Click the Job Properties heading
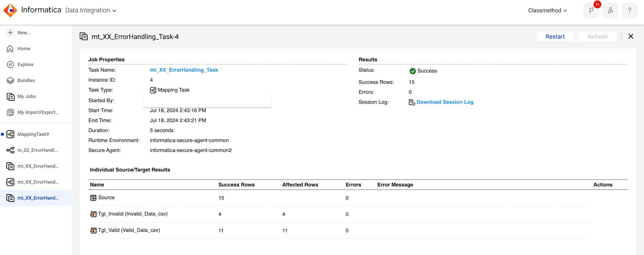Image resolution: width=644 pixels, height=255 pixels. click(x=106, y=60)
